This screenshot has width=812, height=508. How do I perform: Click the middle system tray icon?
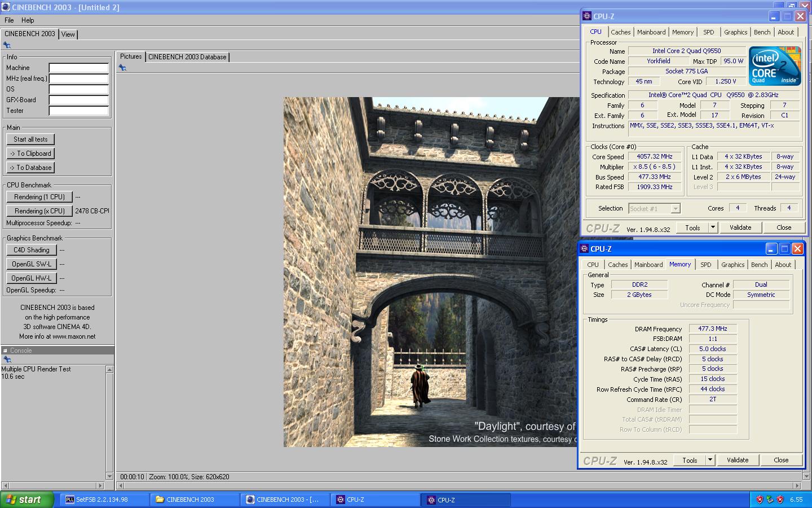[x=770, y=500]
